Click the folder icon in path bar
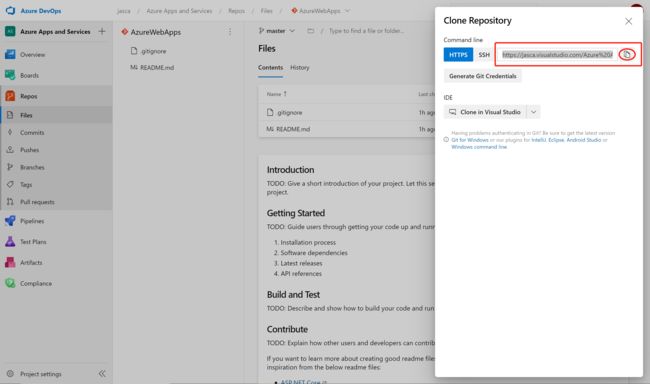This screenshot has width=650, height=384. (x=310, y=31)
